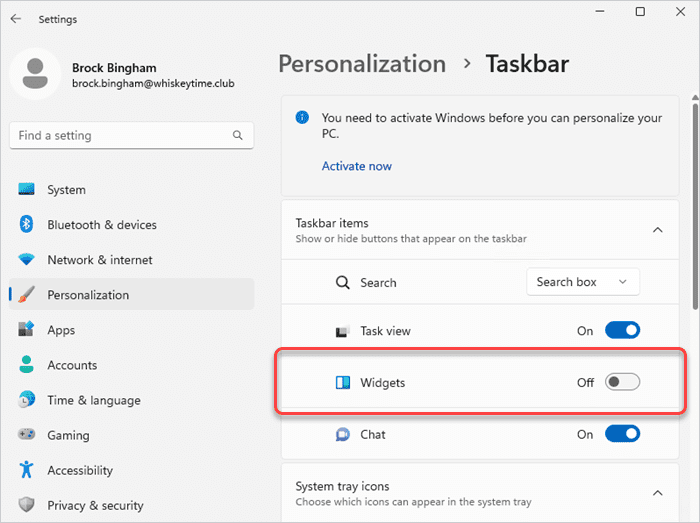Click the System tray icons heading
The image size is (700, 523).
[342, 486]
